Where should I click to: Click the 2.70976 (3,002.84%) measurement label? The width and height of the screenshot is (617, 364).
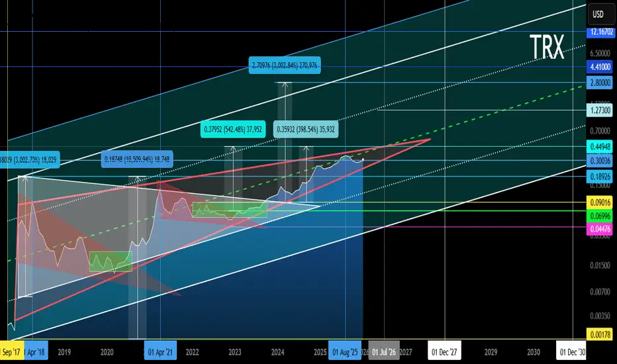click(285, 66)
